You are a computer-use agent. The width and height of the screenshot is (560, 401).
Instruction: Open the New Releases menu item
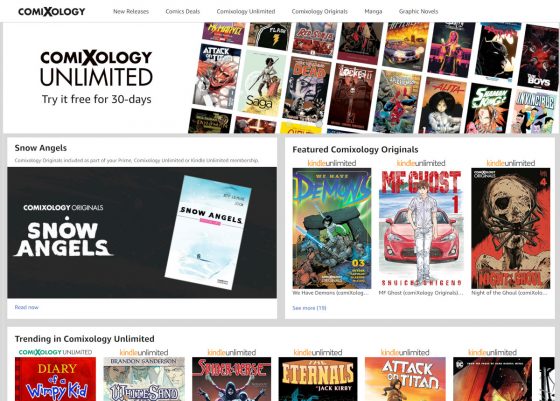tap(131, 11)
